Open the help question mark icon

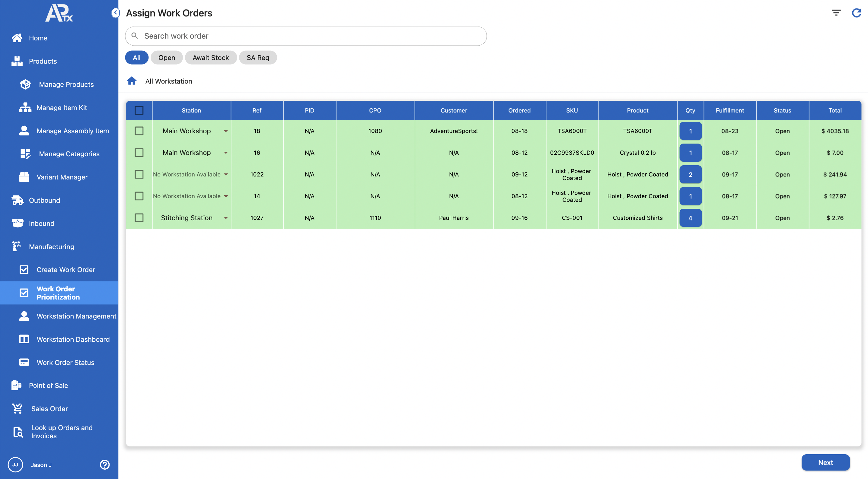click(104, 465)
